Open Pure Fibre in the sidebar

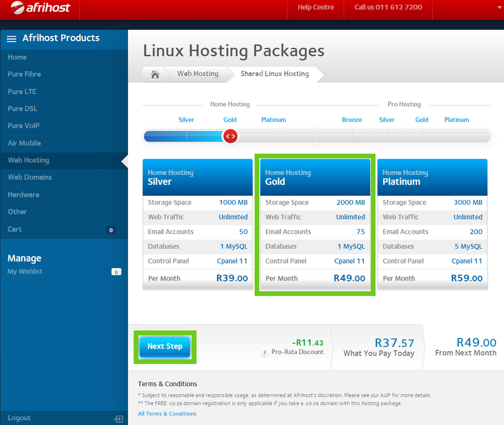[24, 74]
